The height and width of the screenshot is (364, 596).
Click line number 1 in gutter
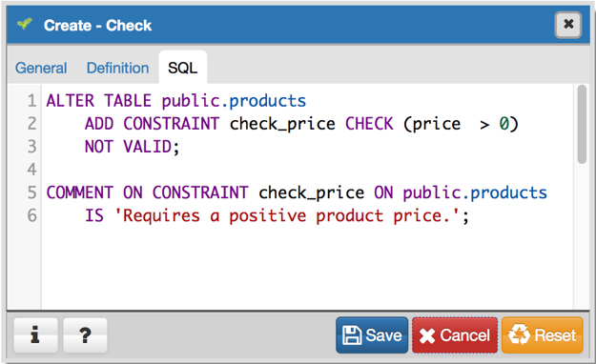coord(31,101)
